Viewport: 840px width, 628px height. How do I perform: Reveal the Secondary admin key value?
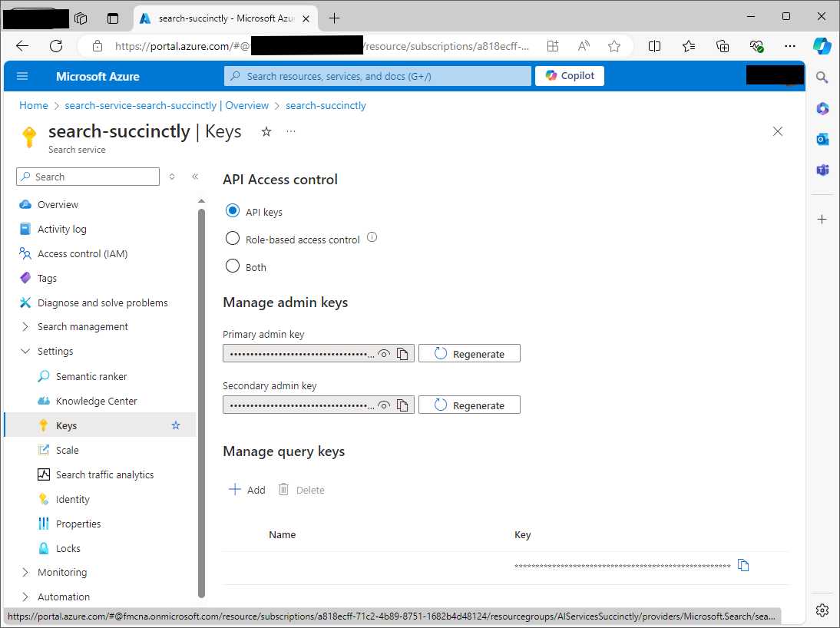(384, 405)
